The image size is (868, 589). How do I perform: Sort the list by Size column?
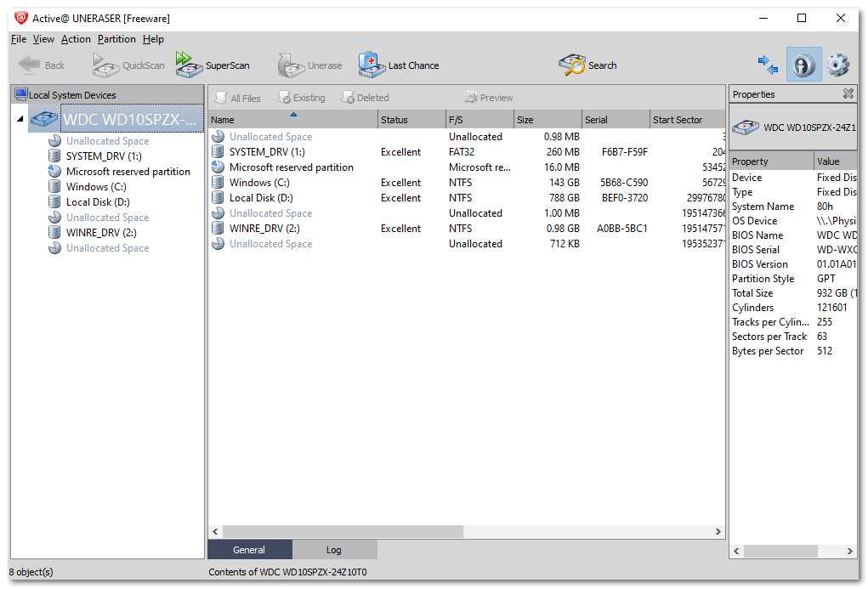547,120
